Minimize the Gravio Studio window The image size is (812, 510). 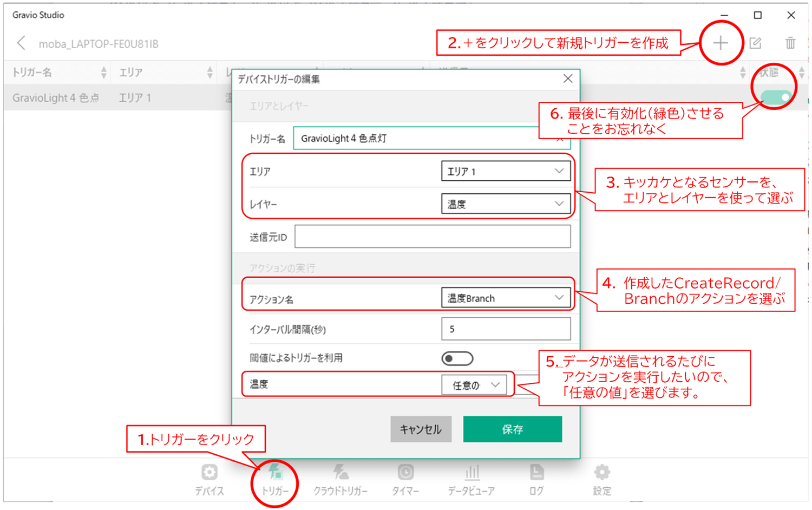[724, 15]
